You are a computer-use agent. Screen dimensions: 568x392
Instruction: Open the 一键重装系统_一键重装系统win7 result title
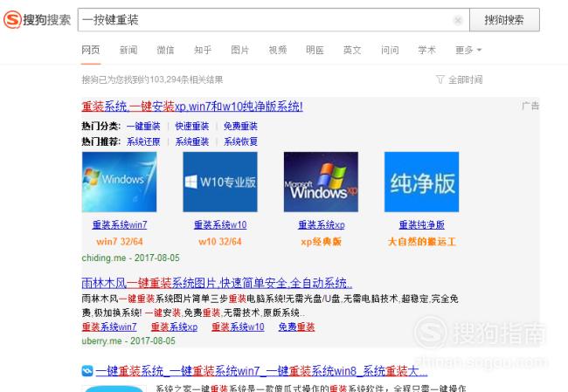pos(261,371)
